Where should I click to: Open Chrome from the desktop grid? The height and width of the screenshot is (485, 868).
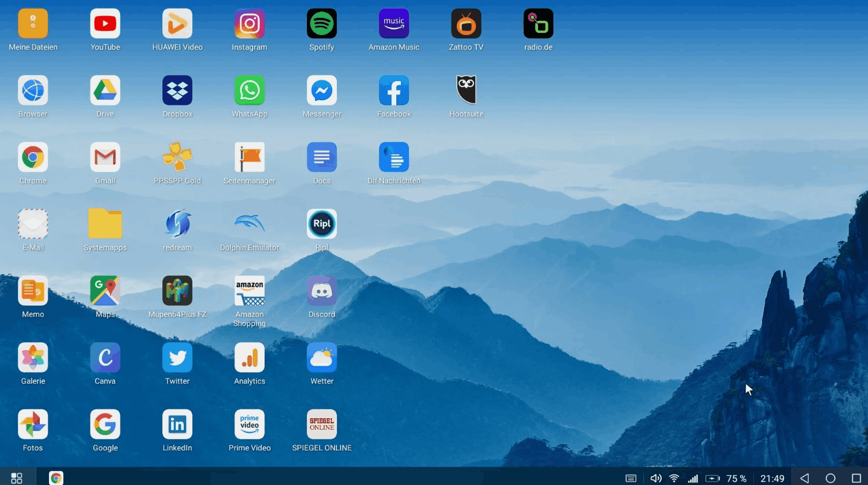tap(33, 157)
